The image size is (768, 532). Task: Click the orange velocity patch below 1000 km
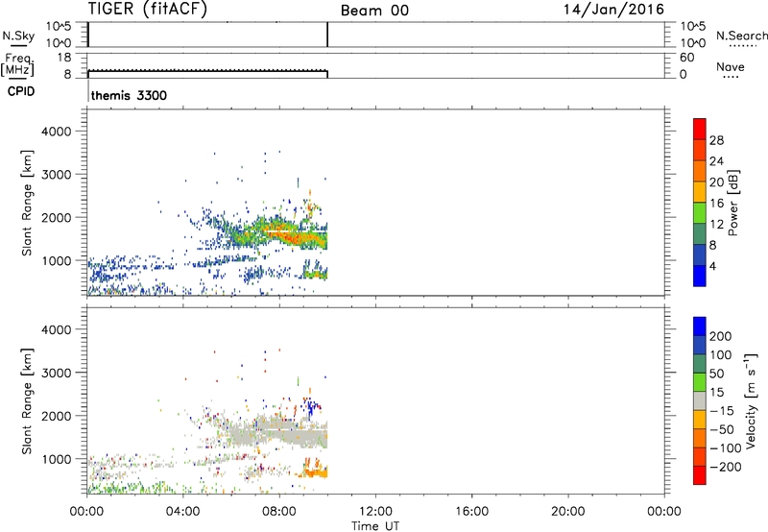coord(316,472)
